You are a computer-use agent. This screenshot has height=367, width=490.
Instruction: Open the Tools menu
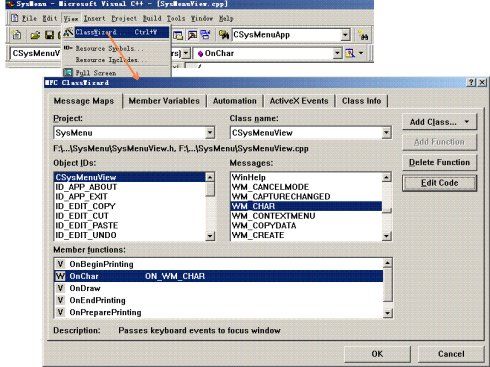point(176,18)
